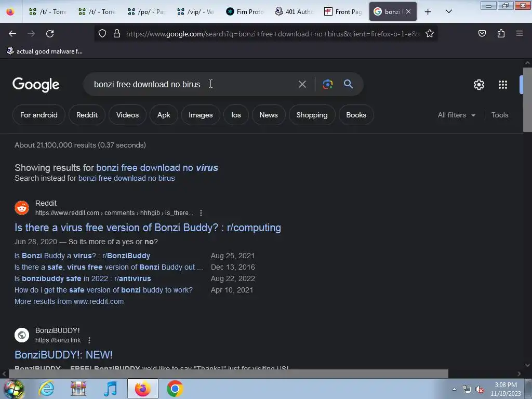The image size is (532, 399).
Task: Open the clock showing 3:08 PM
Action: point(506,389)
